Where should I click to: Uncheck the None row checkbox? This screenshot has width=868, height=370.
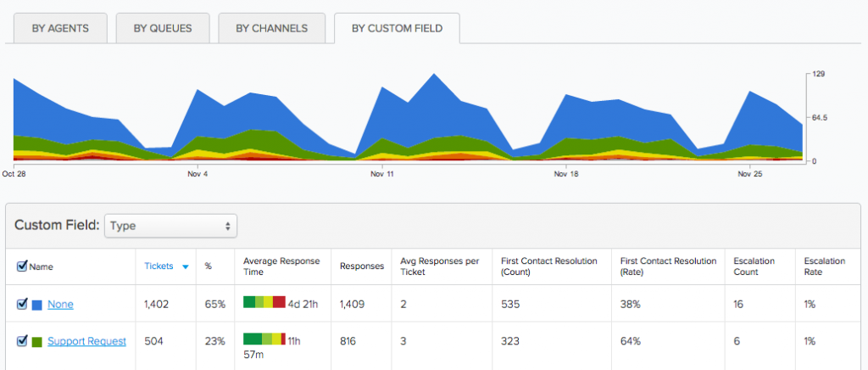tap(22, 304)
